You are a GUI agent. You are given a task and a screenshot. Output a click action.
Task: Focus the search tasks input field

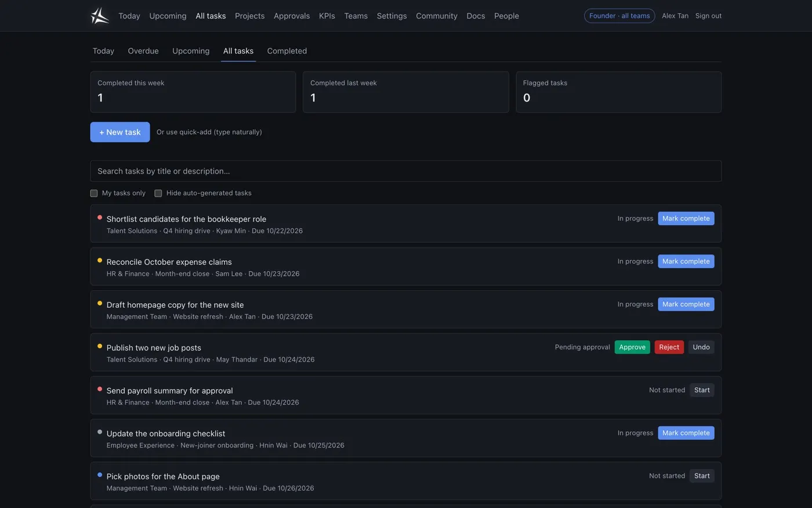[406, 171]
